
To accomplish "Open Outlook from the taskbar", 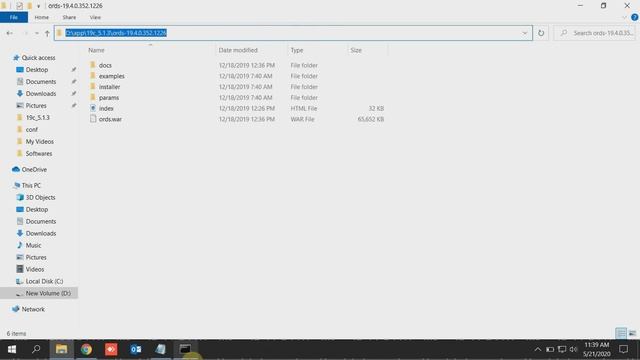I will pyautogui.click(x=136, y=349).
